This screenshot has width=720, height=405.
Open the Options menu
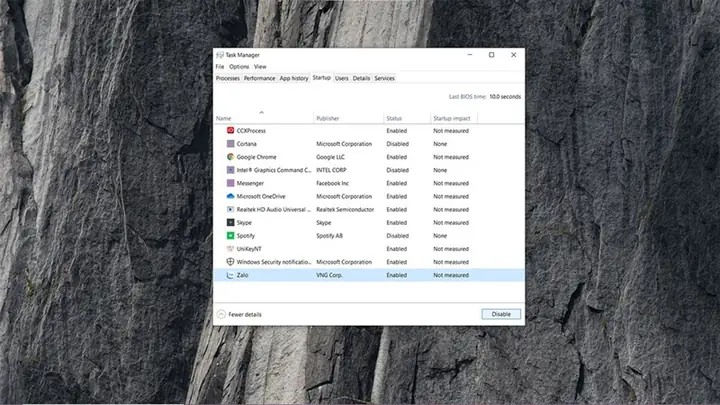click(x=239, y=67)
